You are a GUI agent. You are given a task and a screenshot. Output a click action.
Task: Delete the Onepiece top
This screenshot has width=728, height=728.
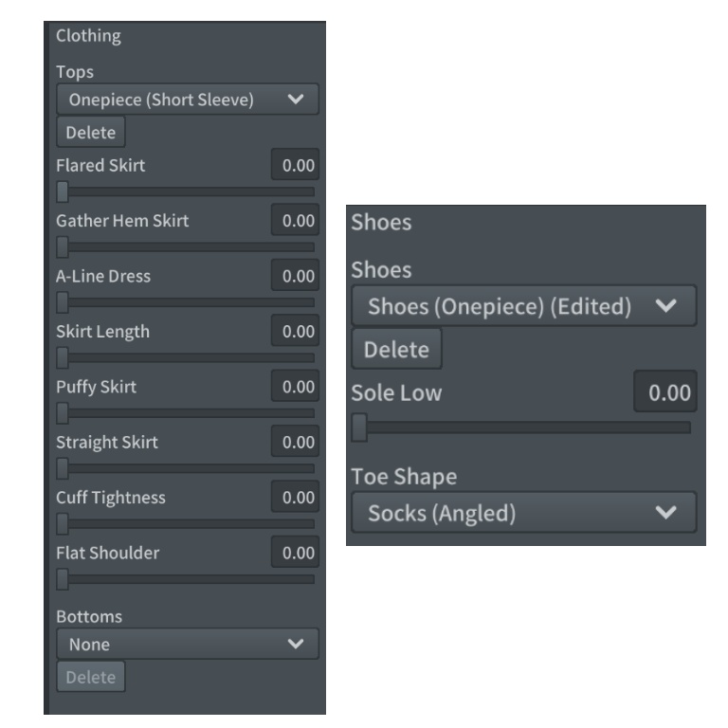(x=90, y=132)
